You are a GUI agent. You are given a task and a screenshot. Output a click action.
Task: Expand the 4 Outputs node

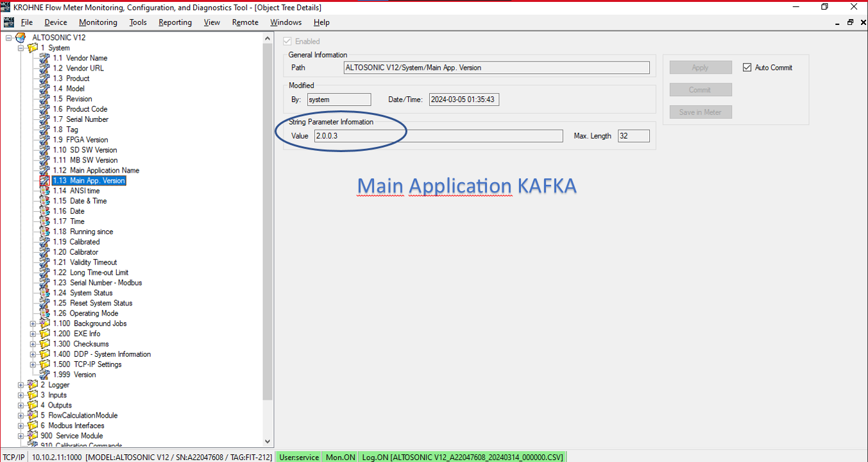[x=21, y=406]
